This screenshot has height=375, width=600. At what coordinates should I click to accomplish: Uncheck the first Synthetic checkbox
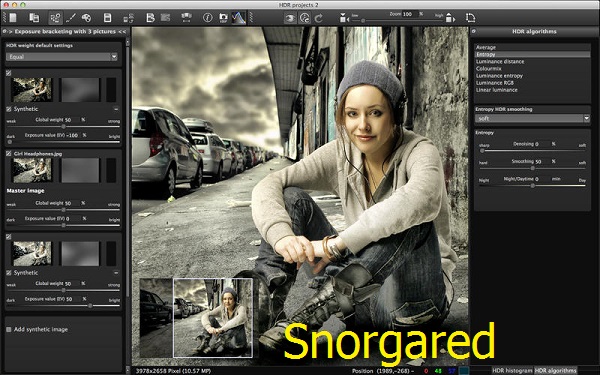[8, 109]
